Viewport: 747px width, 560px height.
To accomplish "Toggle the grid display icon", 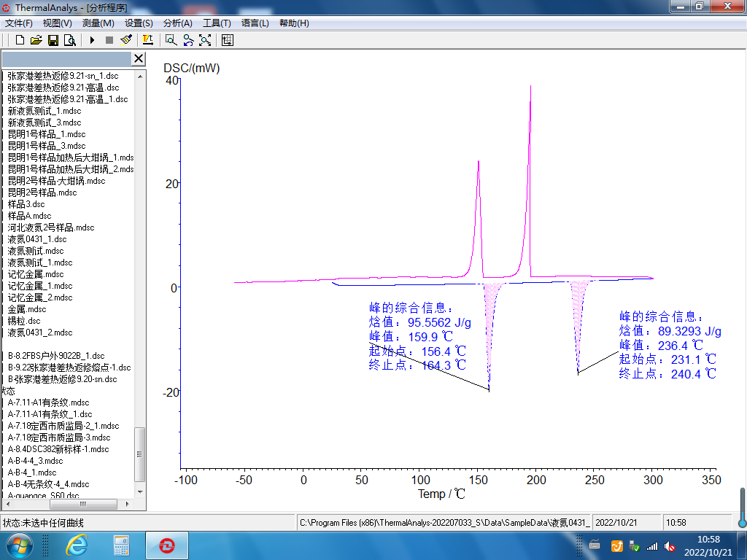I will (228, 40).
